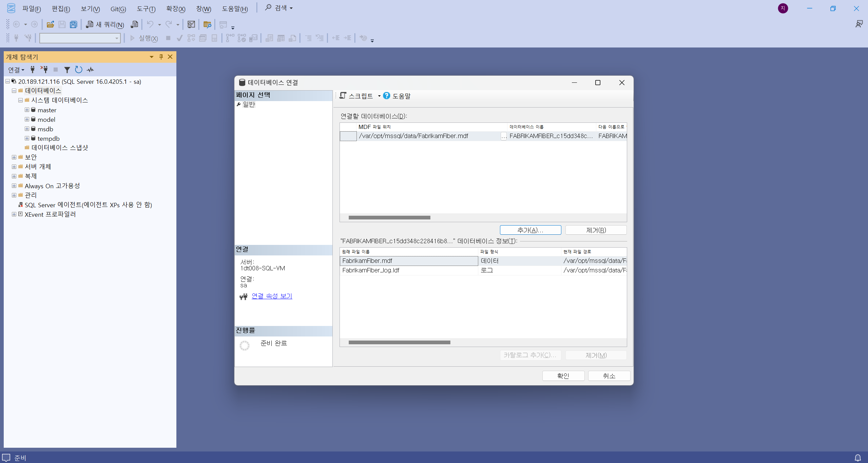Viewport: 868px width, 463px height.
Task: Open the 도구(T) menu
Action: [x=146, y=9]
